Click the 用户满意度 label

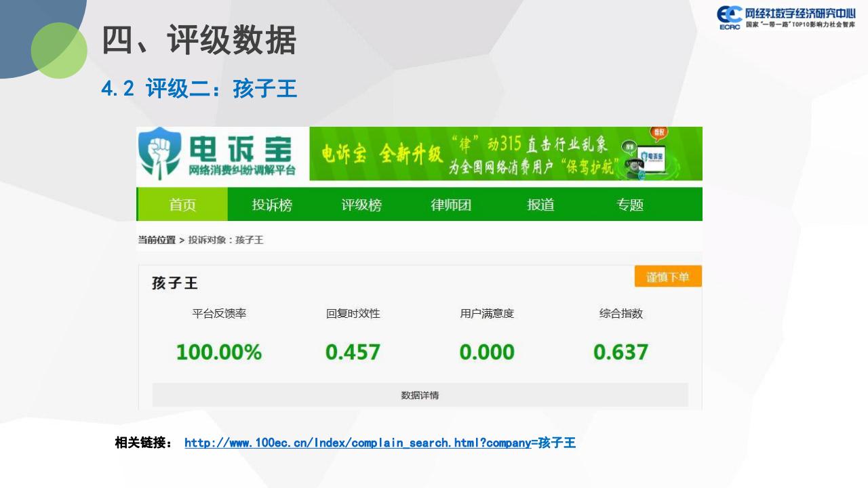click(487, 314)
